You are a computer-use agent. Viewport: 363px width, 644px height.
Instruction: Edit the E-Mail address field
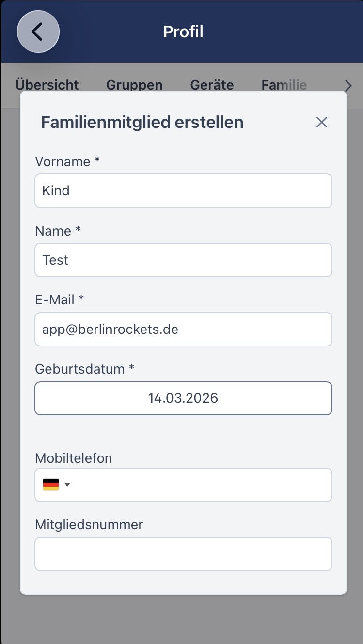click(x=183, y=330)
